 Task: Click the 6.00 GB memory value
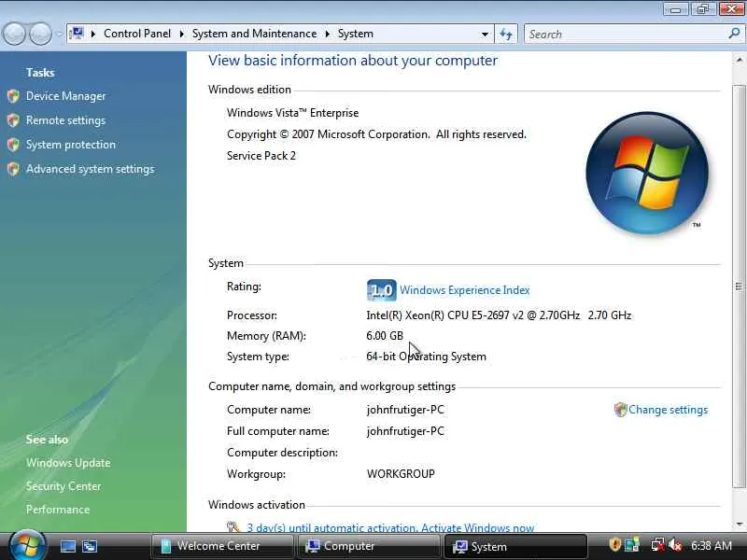pos(385,336)
